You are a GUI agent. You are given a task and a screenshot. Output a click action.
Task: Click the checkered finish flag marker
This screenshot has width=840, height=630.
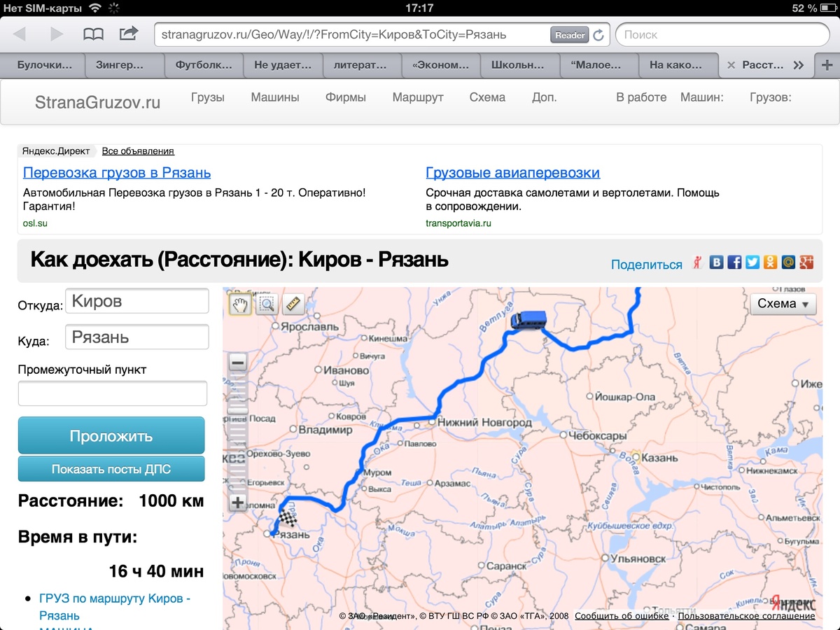[287, 519]
